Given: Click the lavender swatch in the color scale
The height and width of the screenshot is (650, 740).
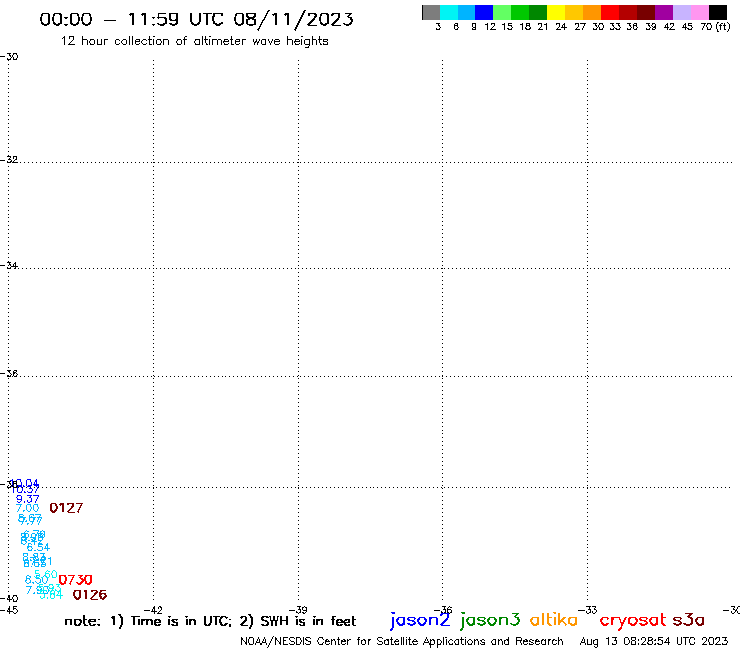Looking at the screenshot, I should 681,12.
